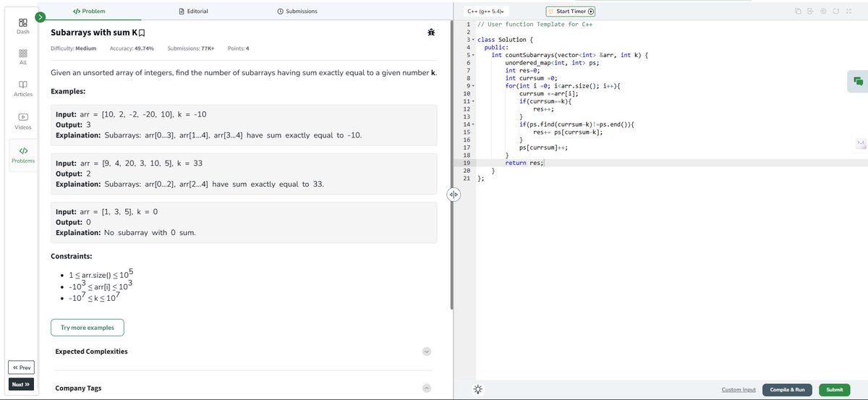The width and height of the screenshot is (868, 400).
Task: Click the Compile & Run button
Action: tap(787, 390)
